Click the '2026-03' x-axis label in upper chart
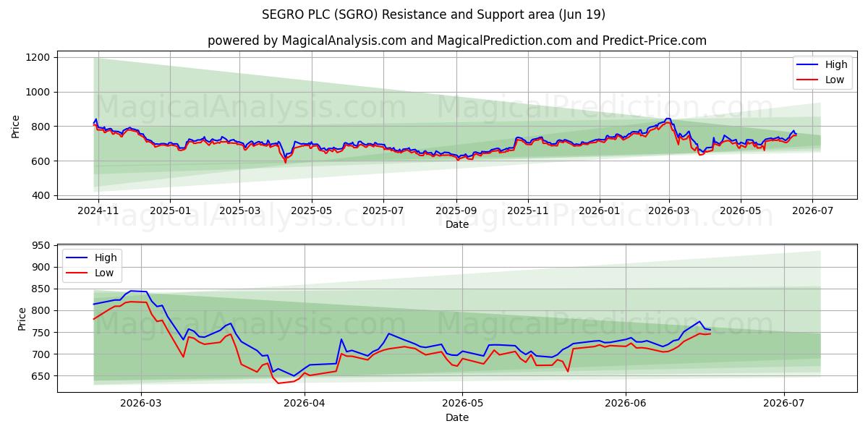Viewport: 868px width, 434px height. [x=668, y=210]
